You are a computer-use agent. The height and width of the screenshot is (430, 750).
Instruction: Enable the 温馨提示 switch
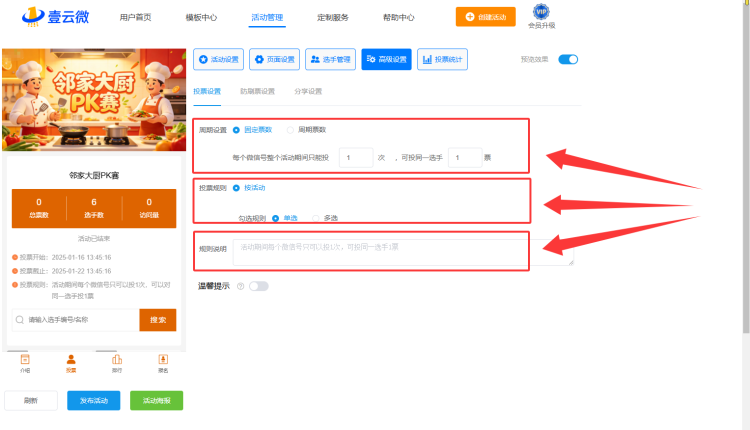259,286
